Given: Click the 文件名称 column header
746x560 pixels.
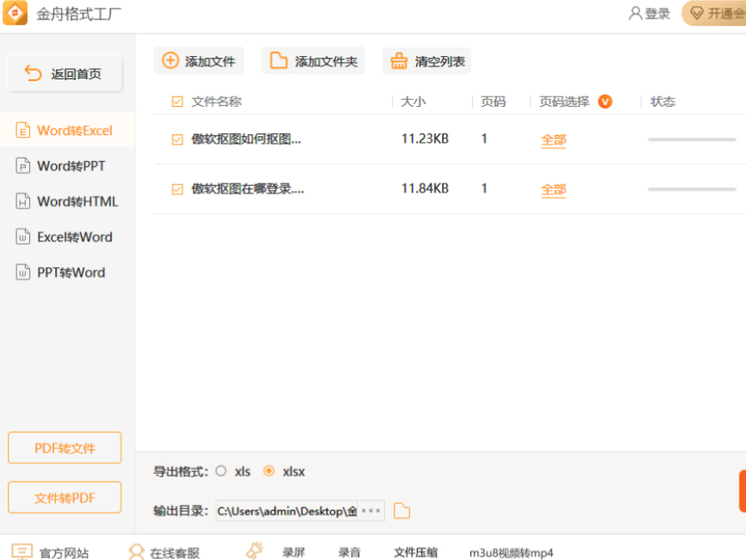Looking at the screenshot, I should [216, 102].
